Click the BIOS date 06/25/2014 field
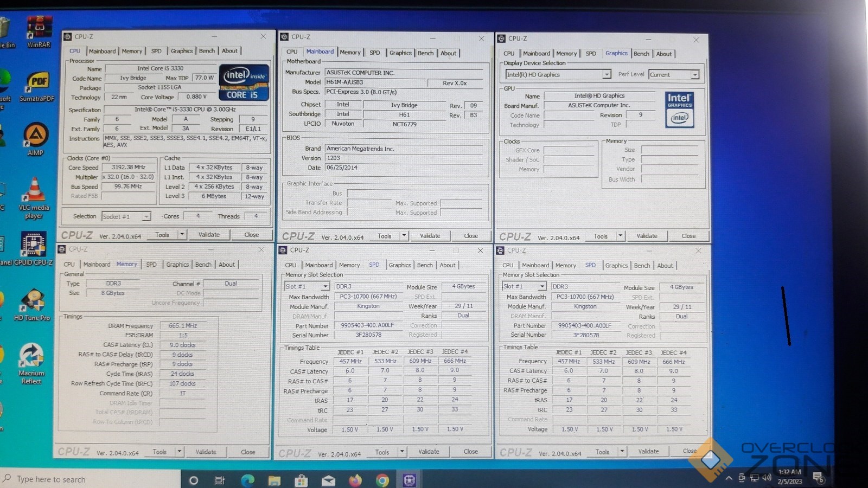 coord(404,168)
